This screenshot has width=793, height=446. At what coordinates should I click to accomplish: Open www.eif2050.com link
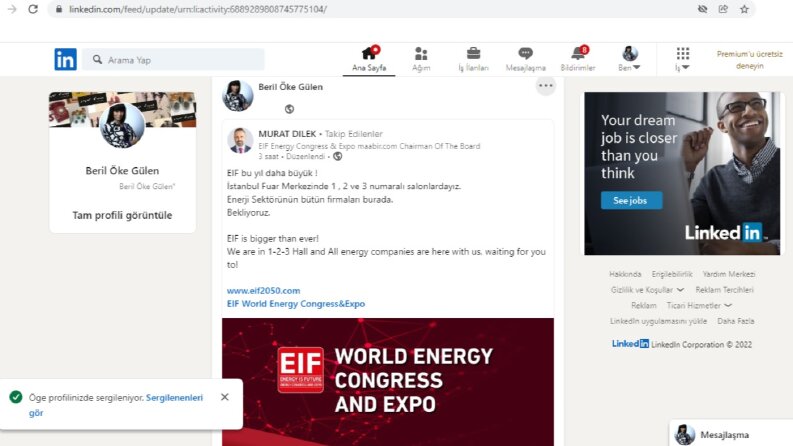click(263, 291)
